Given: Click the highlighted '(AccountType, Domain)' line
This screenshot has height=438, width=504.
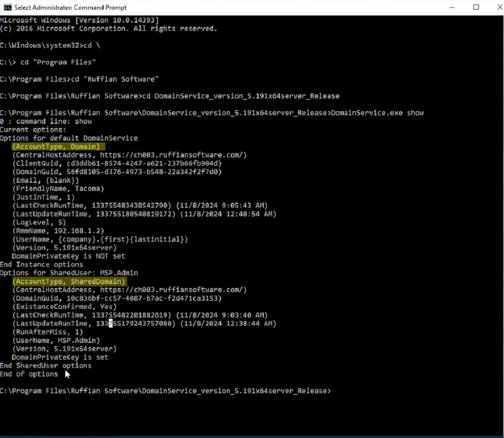Looking at the screenshot, I should tap(58, 146).
